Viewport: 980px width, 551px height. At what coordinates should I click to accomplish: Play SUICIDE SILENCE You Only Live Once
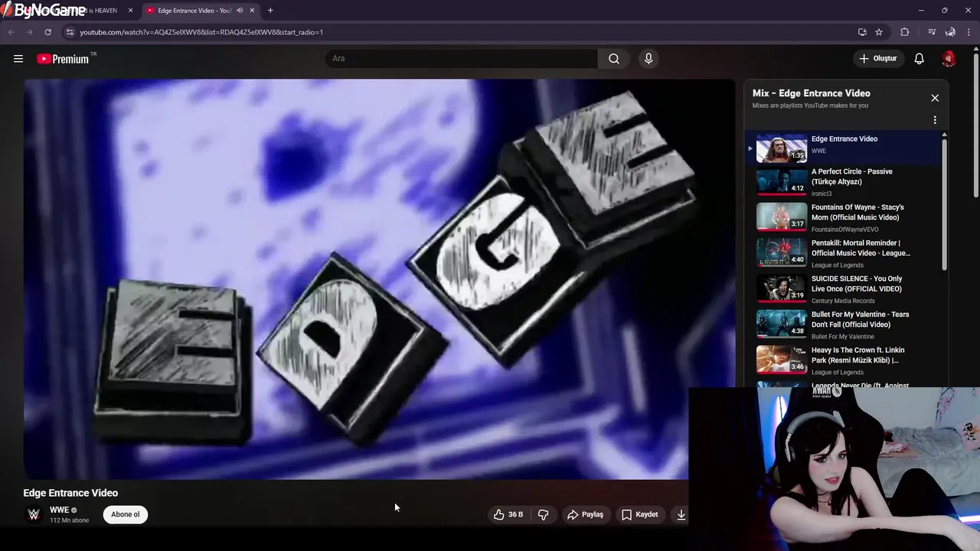pos(844,289)
